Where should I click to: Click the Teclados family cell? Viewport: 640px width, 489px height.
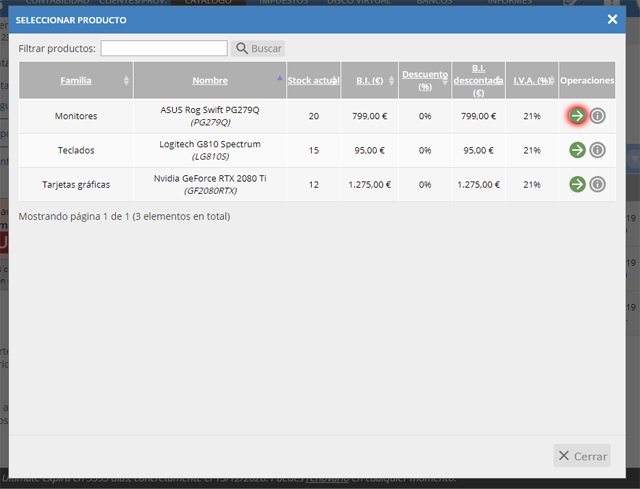click(x=76, y=150)
